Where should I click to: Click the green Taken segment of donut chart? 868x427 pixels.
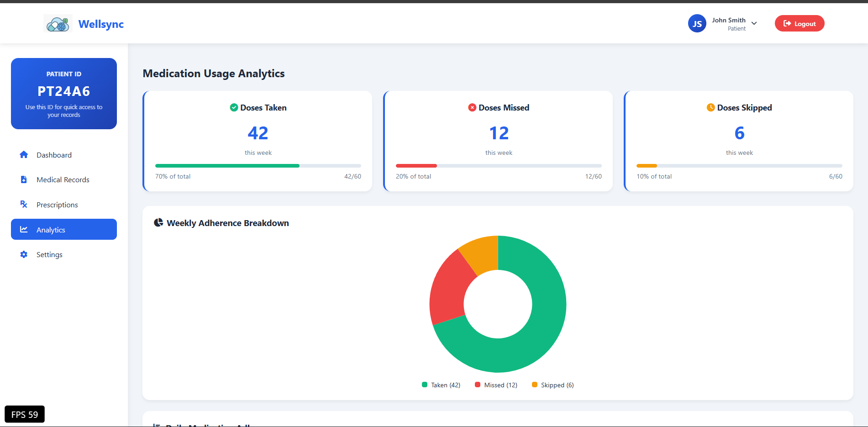pyautogui.click(x=539, y=333)
